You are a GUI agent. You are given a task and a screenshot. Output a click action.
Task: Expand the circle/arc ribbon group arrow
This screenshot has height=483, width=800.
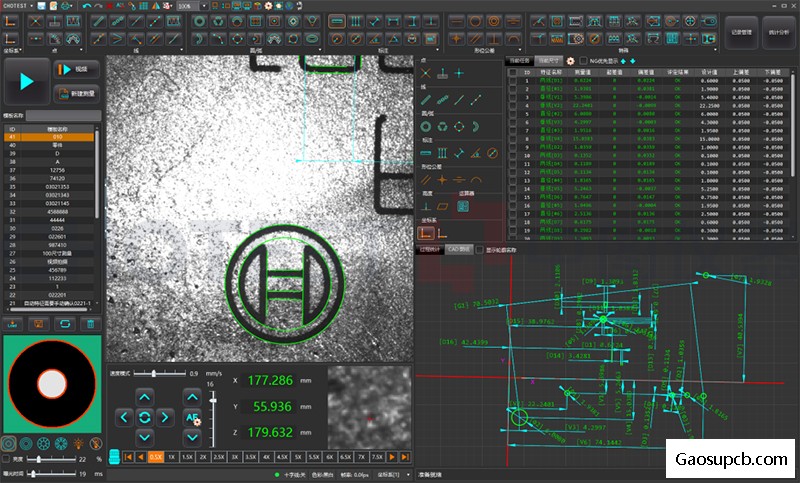320,50
